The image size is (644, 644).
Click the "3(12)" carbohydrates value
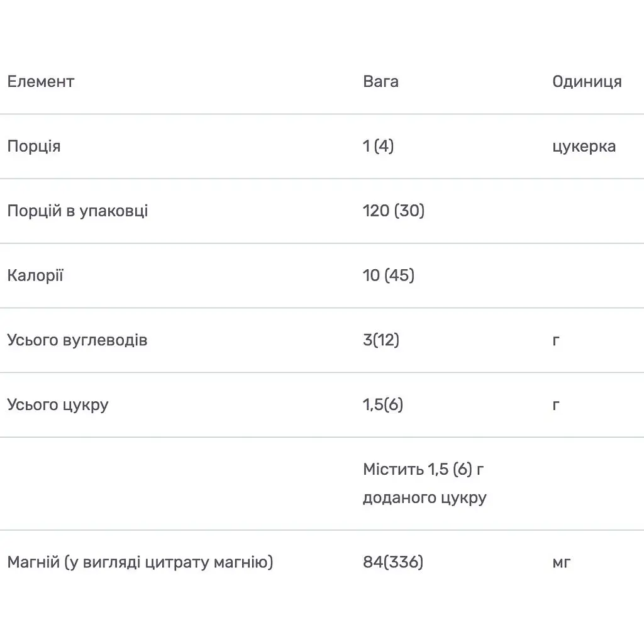point(381,340)
